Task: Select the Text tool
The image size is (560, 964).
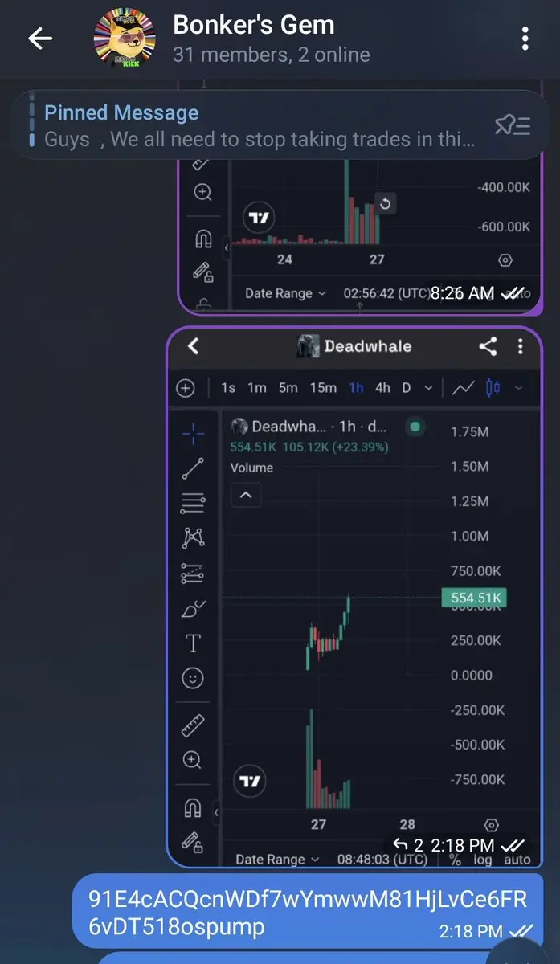Action: (x=193, y=643)
